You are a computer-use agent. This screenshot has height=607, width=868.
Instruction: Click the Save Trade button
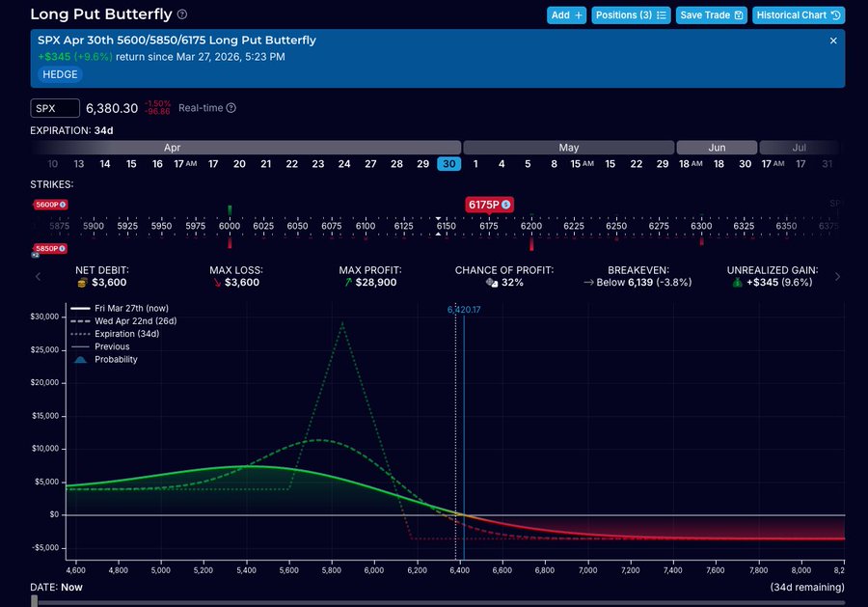pyautogui.click(x=711, y=14)
